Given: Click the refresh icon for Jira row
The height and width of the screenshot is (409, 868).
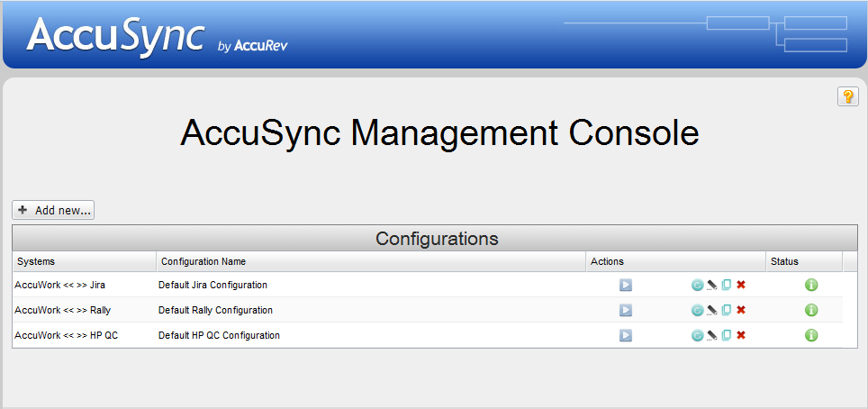Looking at the screenshot, I should 696,285.
